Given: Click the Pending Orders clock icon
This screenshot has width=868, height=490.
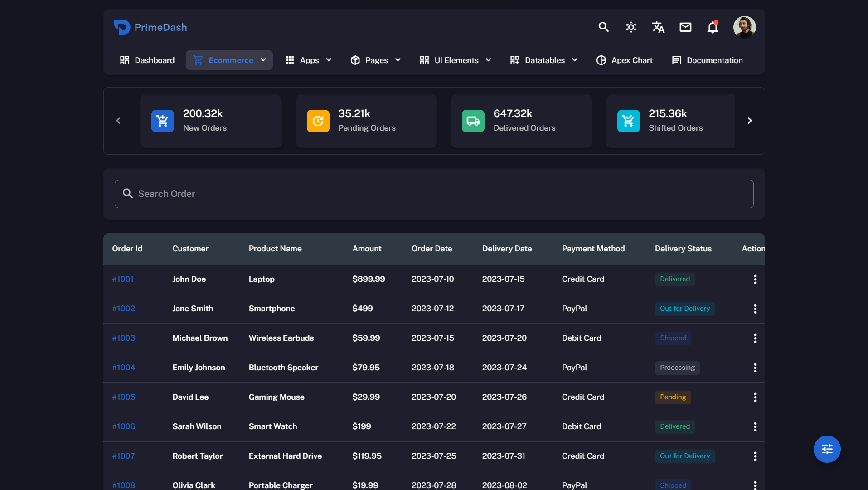Looking at the screenshot, I should coord(318,121).
